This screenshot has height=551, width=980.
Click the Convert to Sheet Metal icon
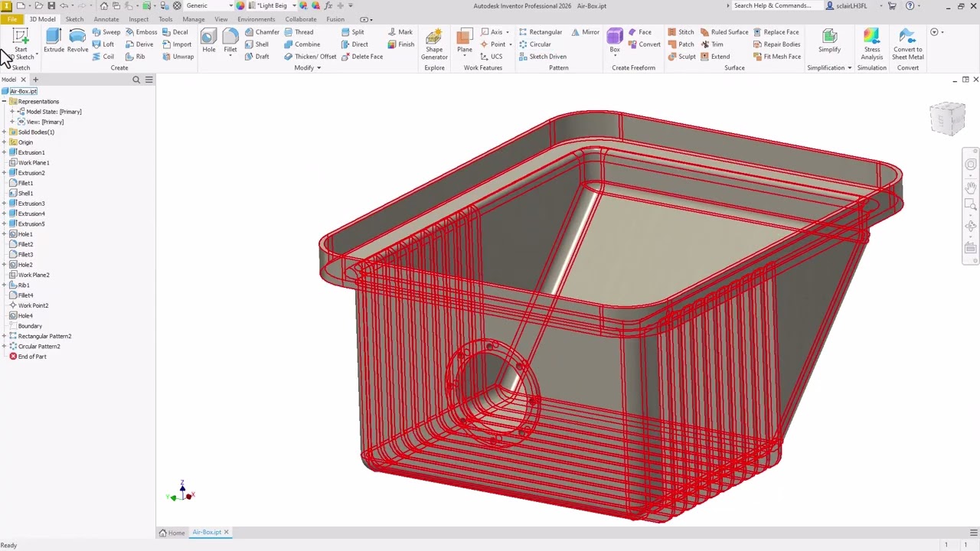pyautogui.click(x=908, y=44)
